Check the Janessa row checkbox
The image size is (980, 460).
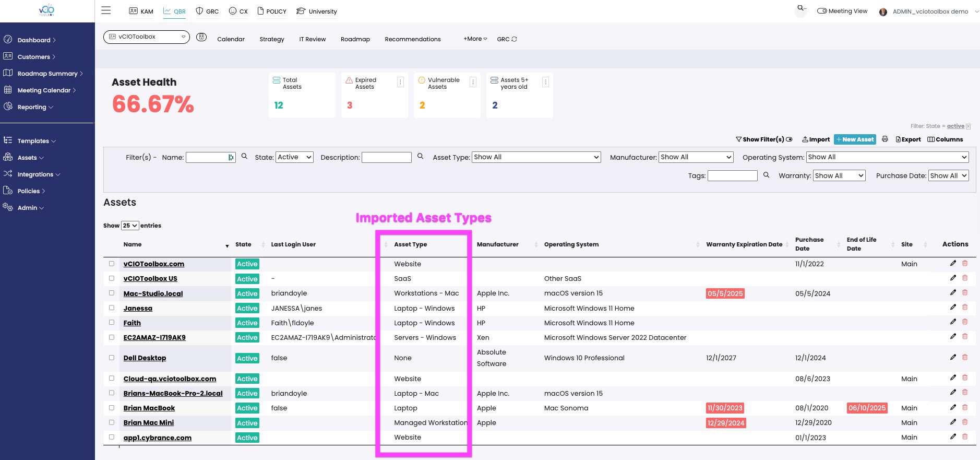[x=112, y=308]
